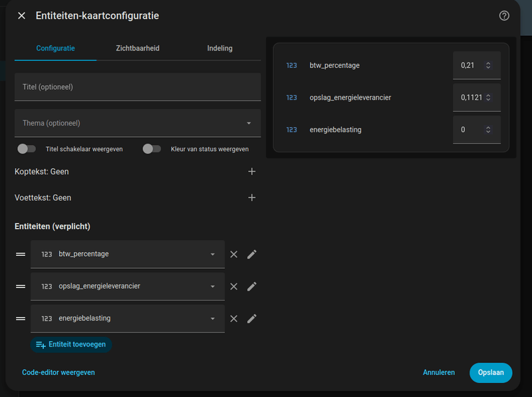The image size is (532, 397).
Task: Click the btw_percentage value field in preview
Action: [x=476, y=65]
